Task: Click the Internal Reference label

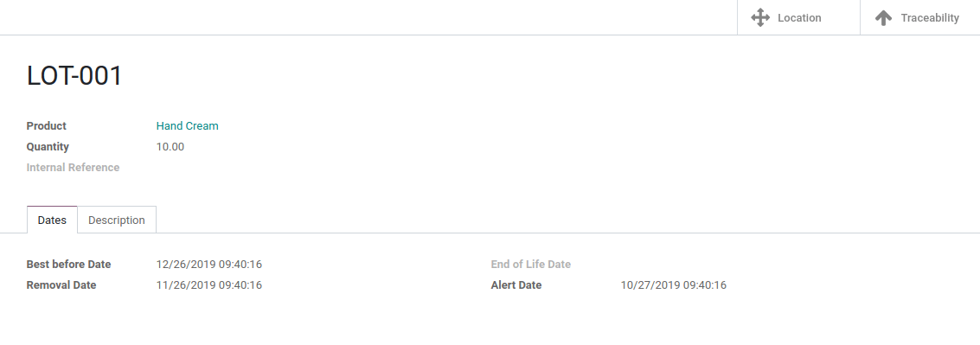Action: [74, 168]
